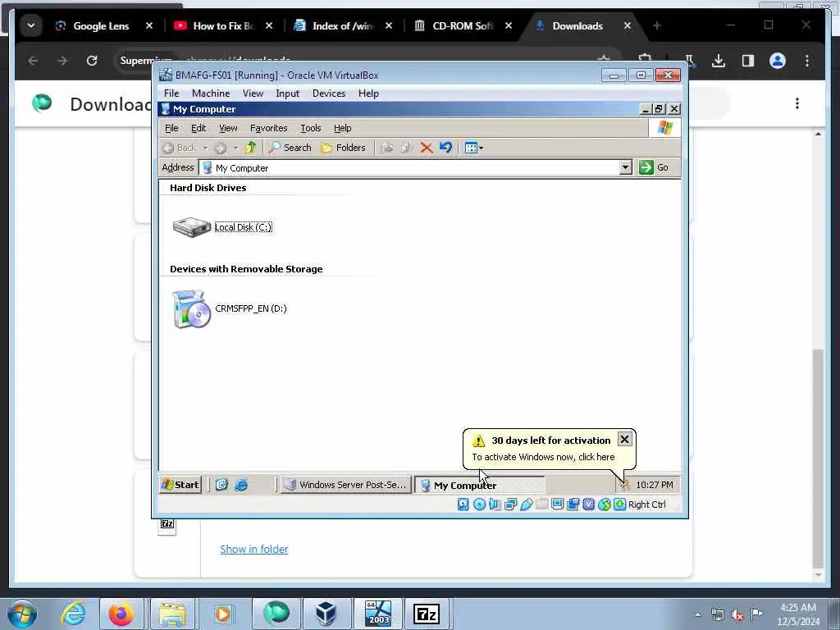840x630 pixels.
Task: Launch Internet Explorer from guest quick launch
Action: [241, 485]
